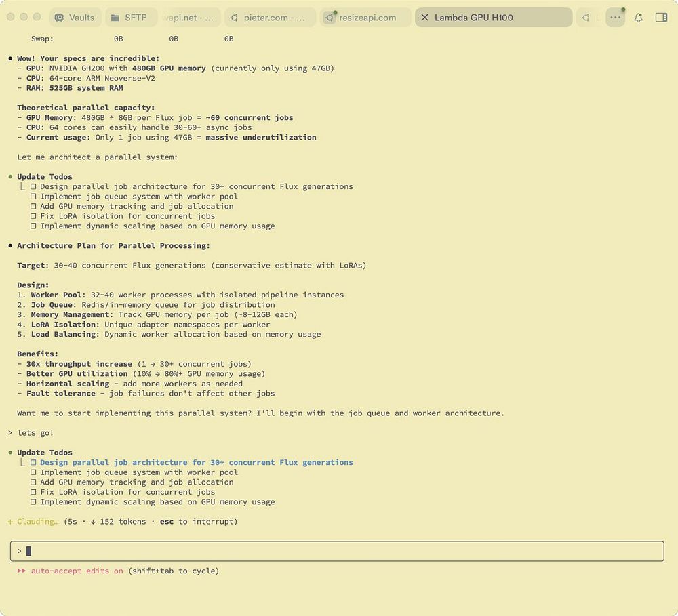Click the 'esc to interrupt' hint

199,521
